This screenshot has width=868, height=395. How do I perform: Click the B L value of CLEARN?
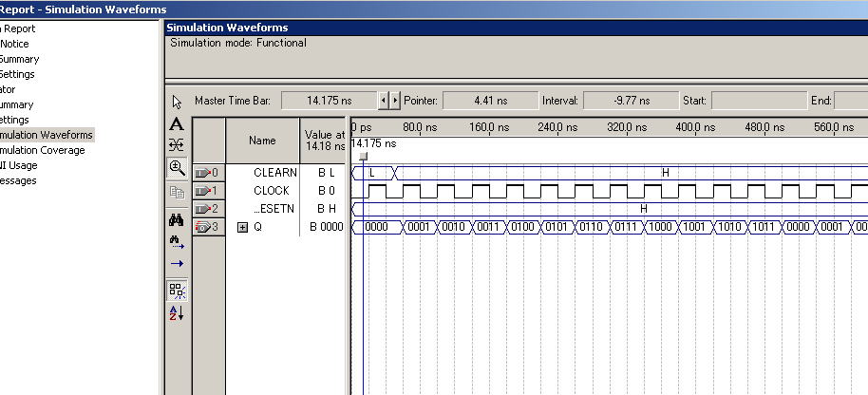[x=327, y=173]
